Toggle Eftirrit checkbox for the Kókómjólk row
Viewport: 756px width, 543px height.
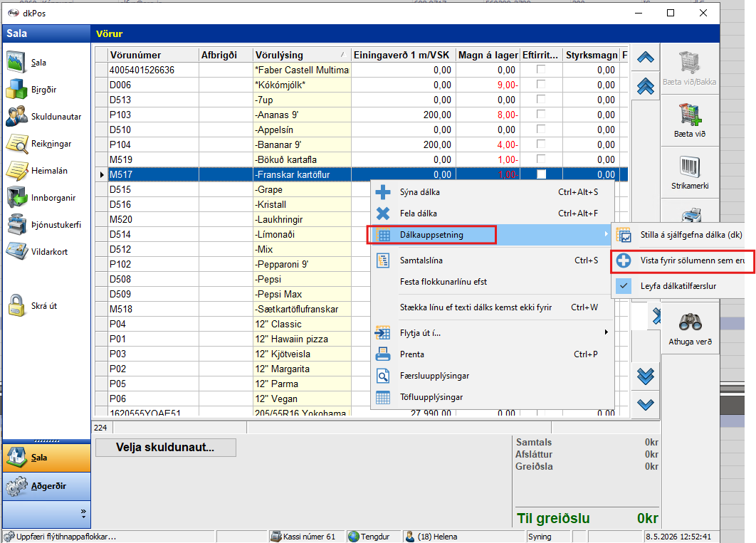pos(541,84)
